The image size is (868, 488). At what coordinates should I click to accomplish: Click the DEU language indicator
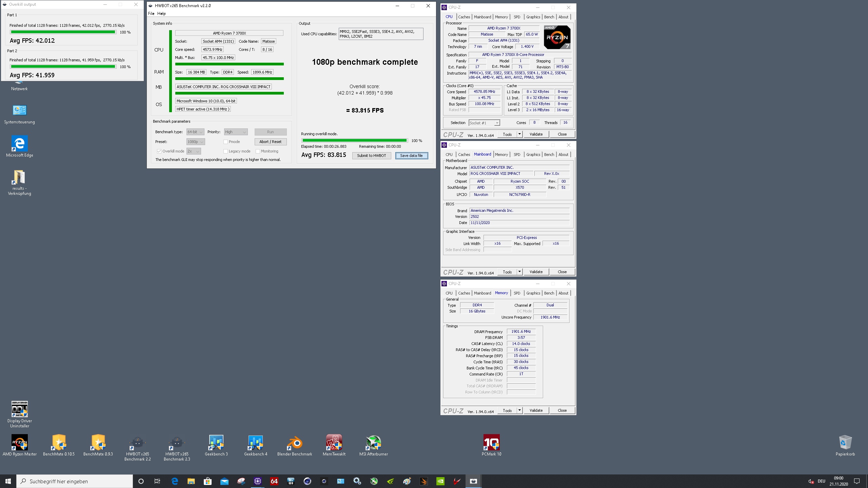coord(821,481)
